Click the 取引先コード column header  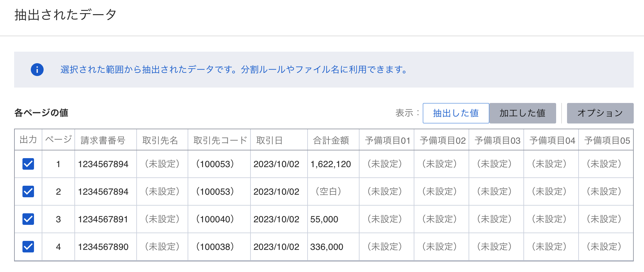click(x=220, y=140)
